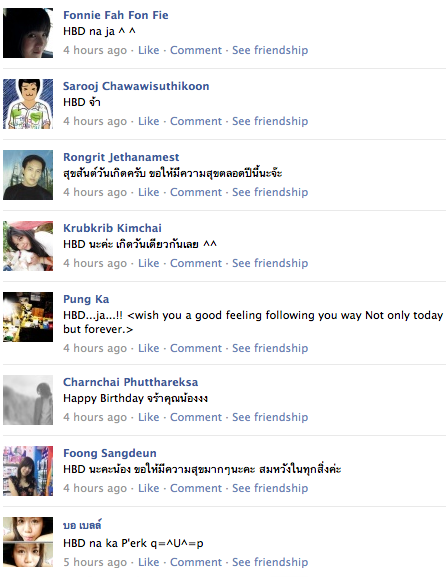
Task: Click Sarooj Chawawisuthikoon's cartoon avatar
Action: coord(28,104)
